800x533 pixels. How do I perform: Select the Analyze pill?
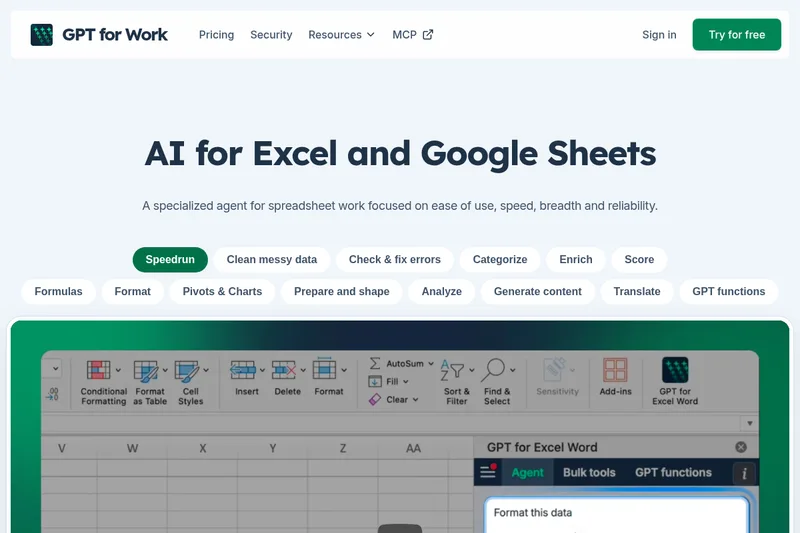coord(442,292)
